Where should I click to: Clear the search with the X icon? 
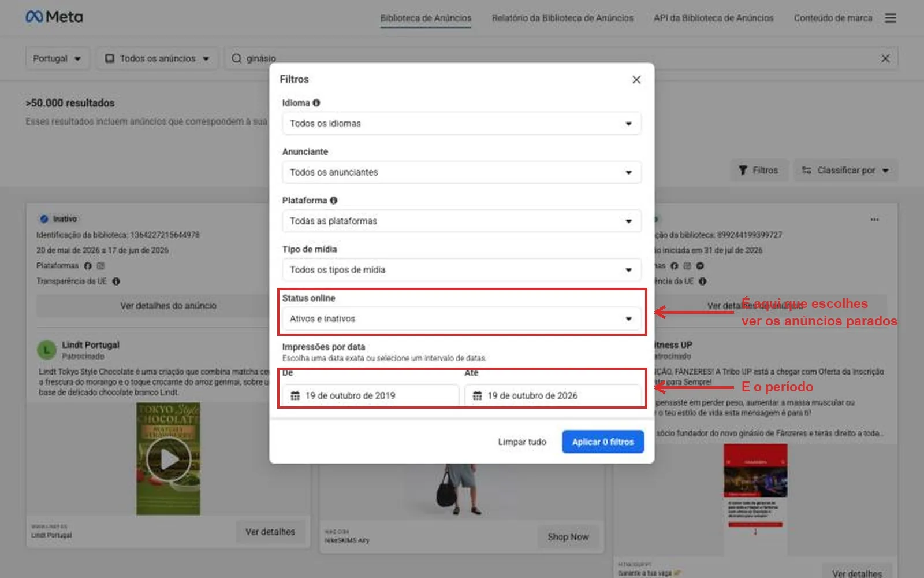click(x=885, y=58)
